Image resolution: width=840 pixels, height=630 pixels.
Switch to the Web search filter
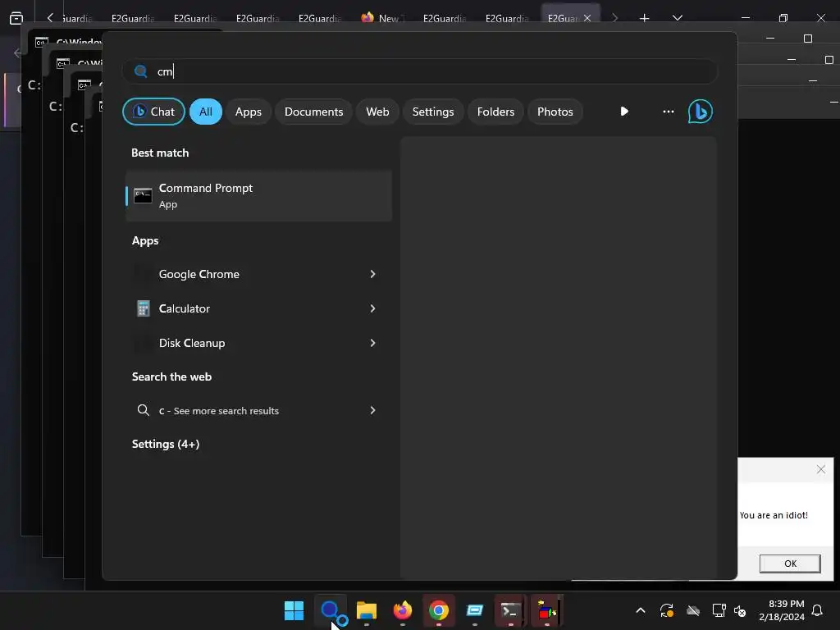377,112
